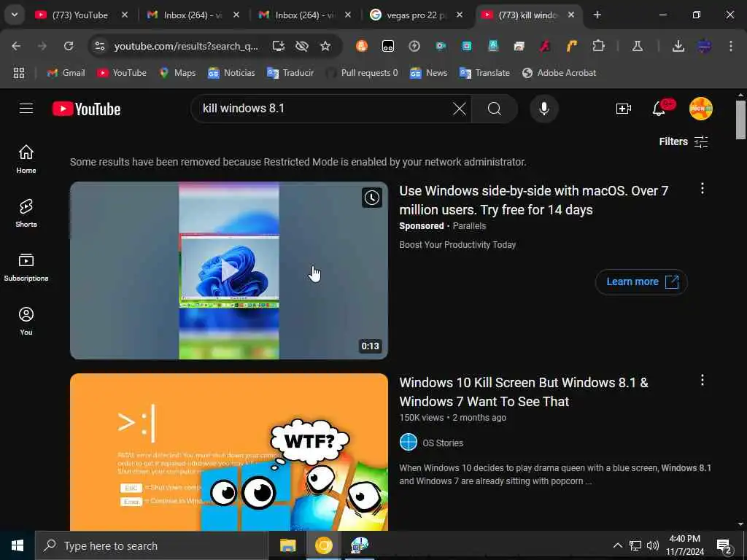Viewport: 747px width, 560px height.
Task: Start voice search with microphone
Action: (544, 109)
